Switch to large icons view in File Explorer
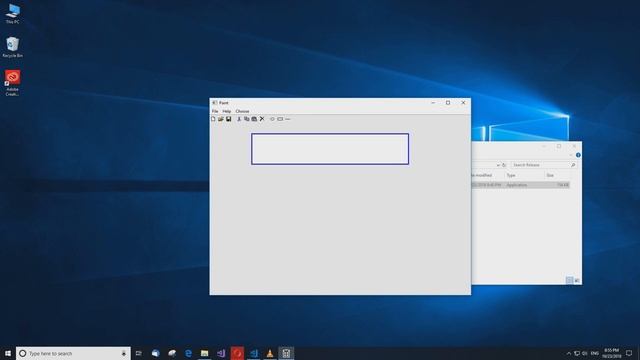 pos(577,280)
